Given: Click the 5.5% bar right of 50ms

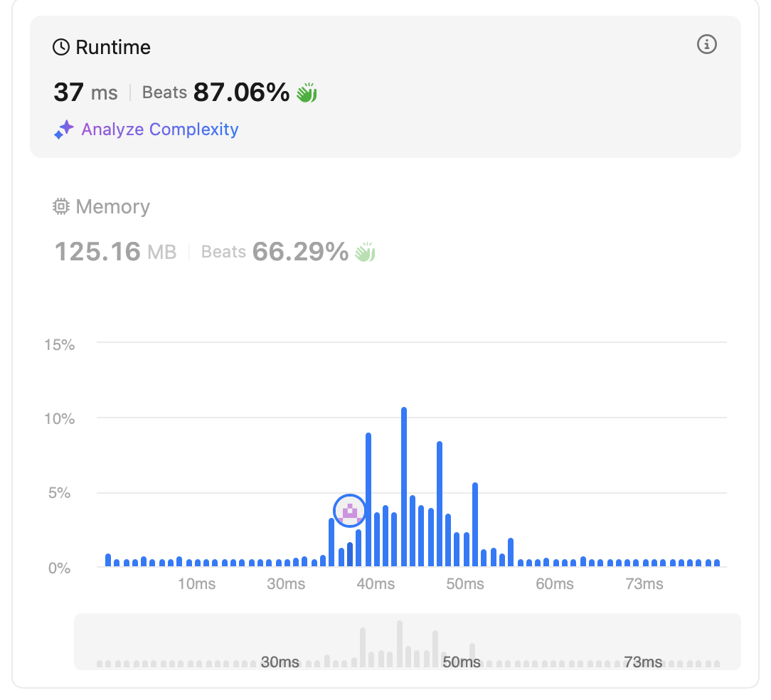Looking at the screenshot, I should click(x=475, y=524).
